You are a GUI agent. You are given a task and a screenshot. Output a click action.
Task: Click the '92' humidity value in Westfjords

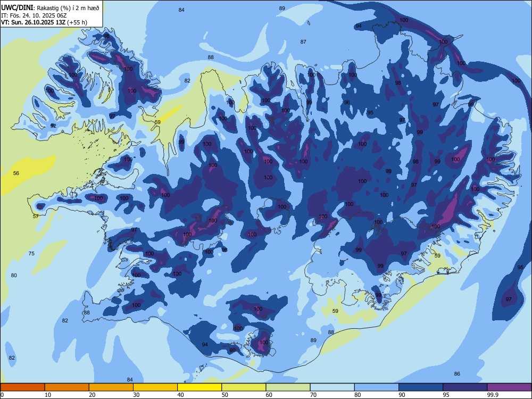click(x=53, y=126)
